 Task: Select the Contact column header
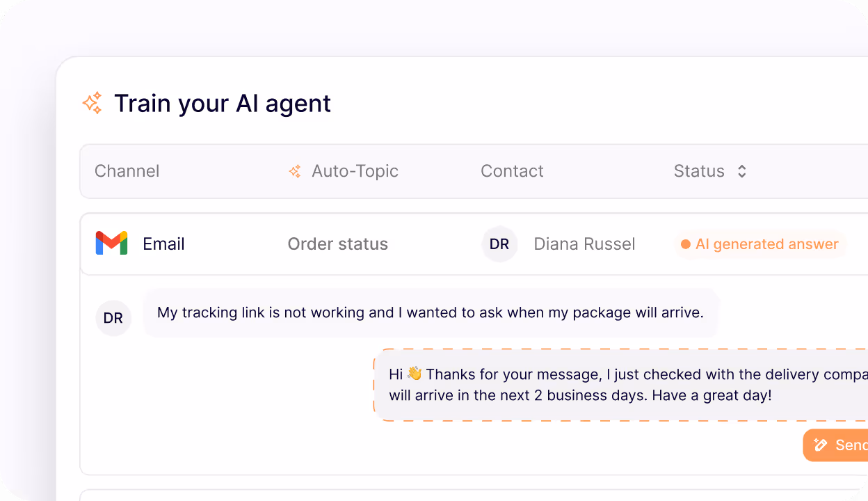coord(512,170)
